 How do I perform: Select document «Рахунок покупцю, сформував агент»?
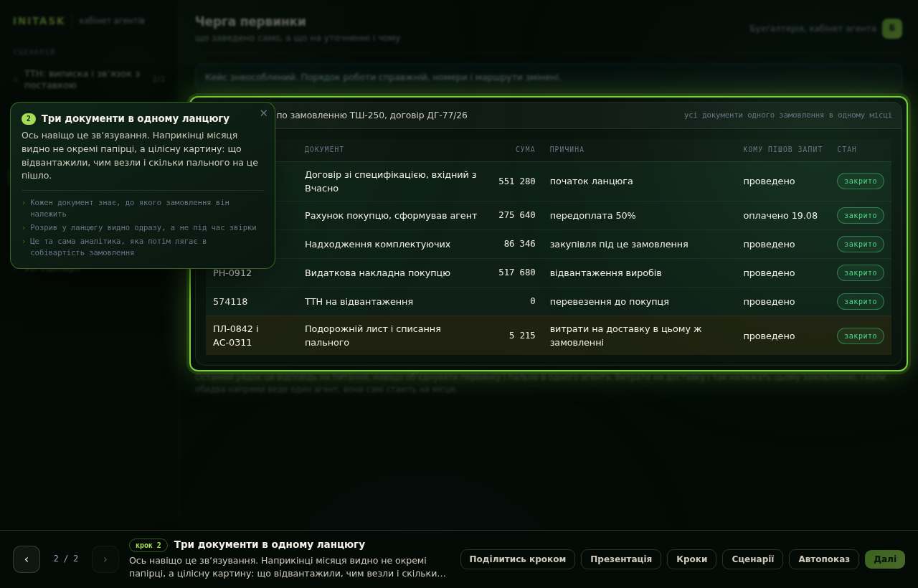click(391, 216)
